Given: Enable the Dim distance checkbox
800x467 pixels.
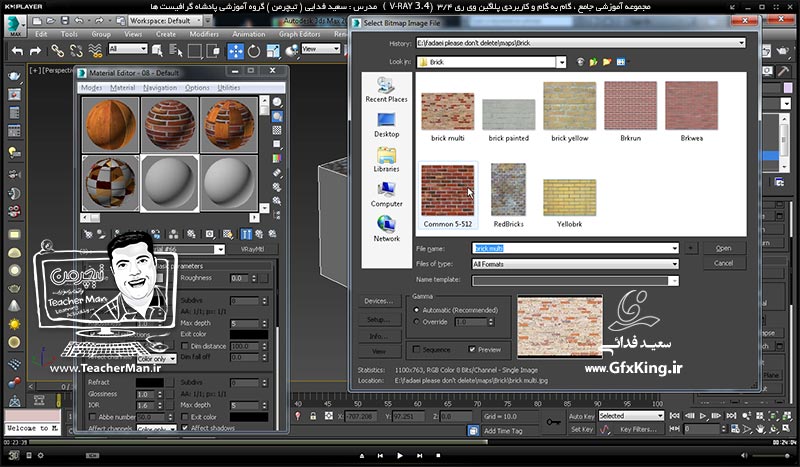Looking at the screenshot, I should pyautogui.click(x=185, y=346).
